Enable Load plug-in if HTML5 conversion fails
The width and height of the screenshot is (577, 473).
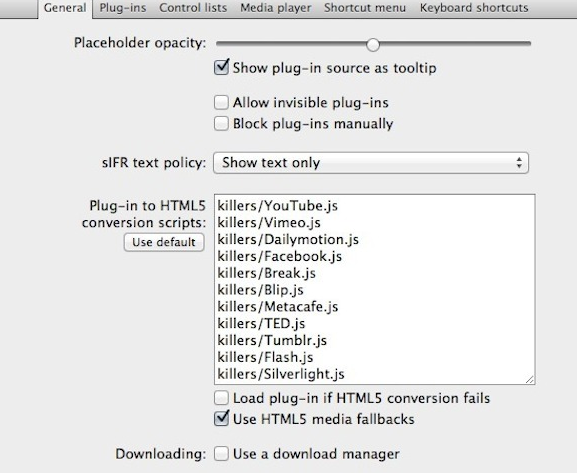click(x=221, y=398)
